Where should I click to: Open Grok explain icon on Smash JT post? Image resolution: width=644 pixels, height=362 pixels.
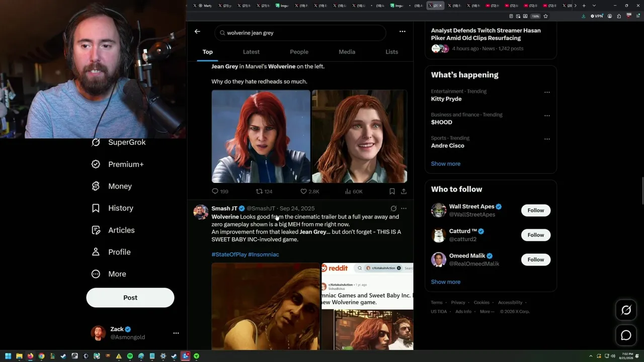tap(393, 208)
